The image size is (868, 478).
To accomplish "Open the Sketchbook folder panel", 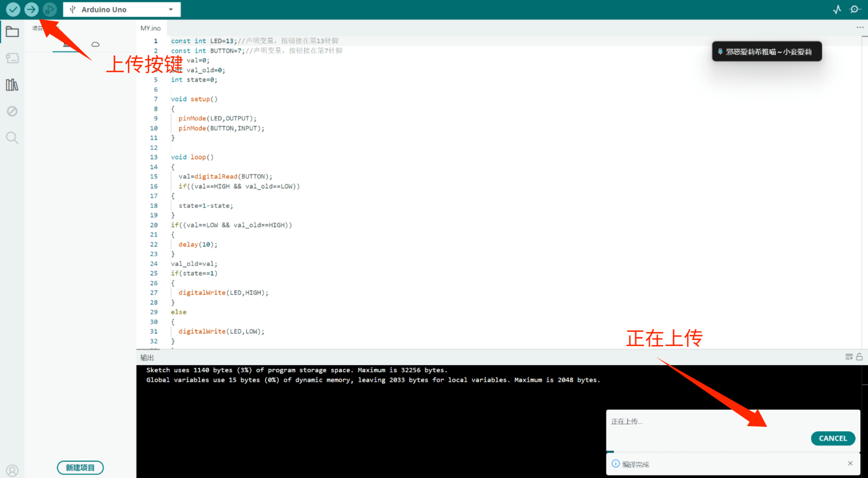I will [12, 32].
